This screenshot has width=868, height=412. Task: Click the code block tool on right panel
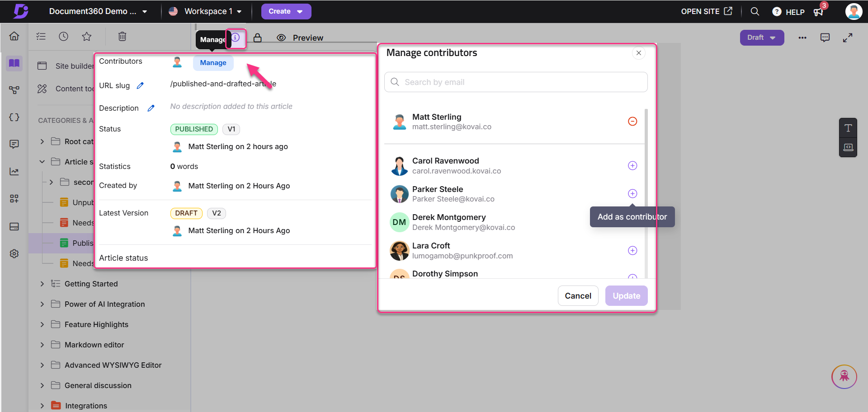coord(848,147)
